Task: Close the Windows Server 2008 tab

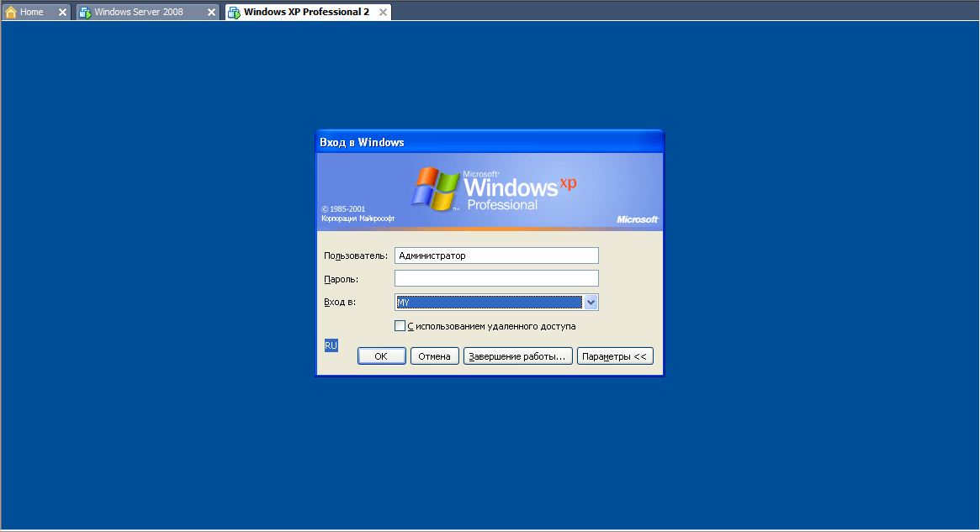Action: coord(211,12)
